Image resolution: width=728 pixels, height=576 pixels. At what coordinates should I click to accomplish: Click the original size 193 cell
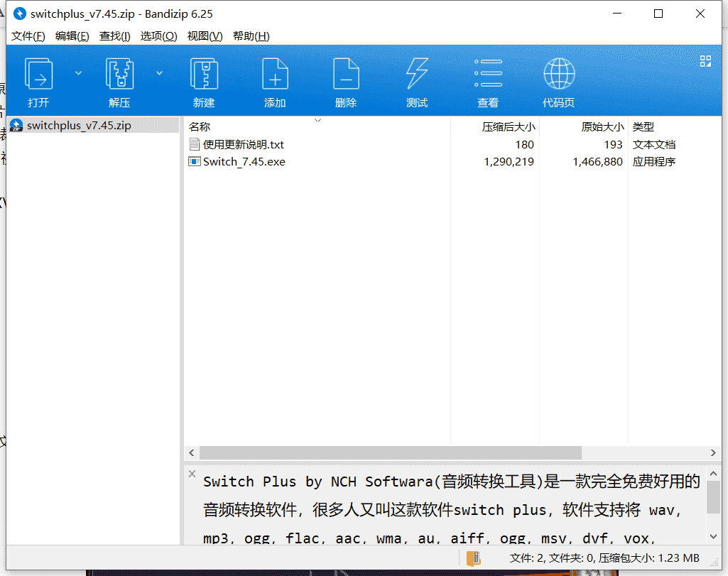[x=613, y=145]
